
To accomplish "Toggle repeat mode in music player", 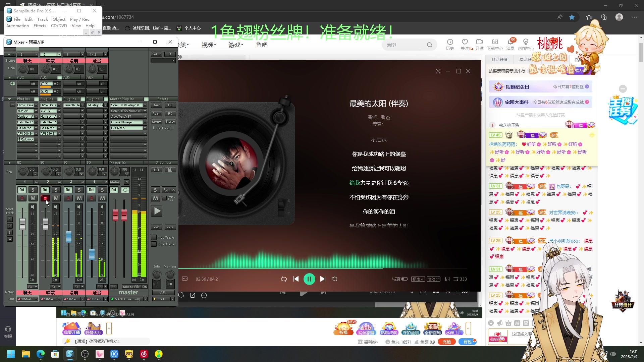I will pos(284,279).
